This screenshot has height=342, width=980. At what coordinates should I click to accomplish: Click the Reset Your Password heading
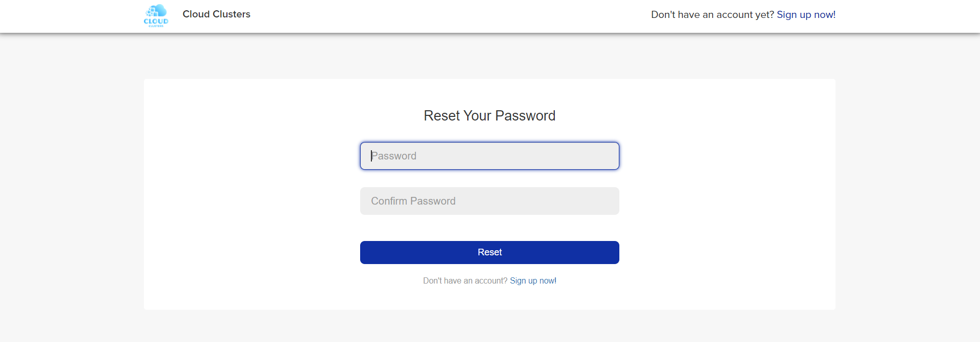click(x=489, y=115)
